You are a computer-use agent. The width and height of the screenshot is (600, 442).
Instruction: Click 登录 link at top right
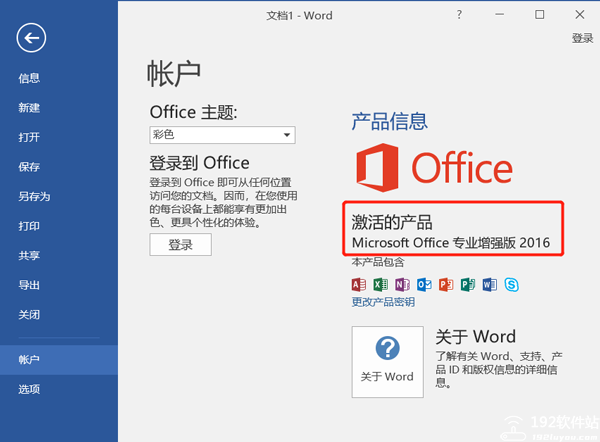click(582, 38)
